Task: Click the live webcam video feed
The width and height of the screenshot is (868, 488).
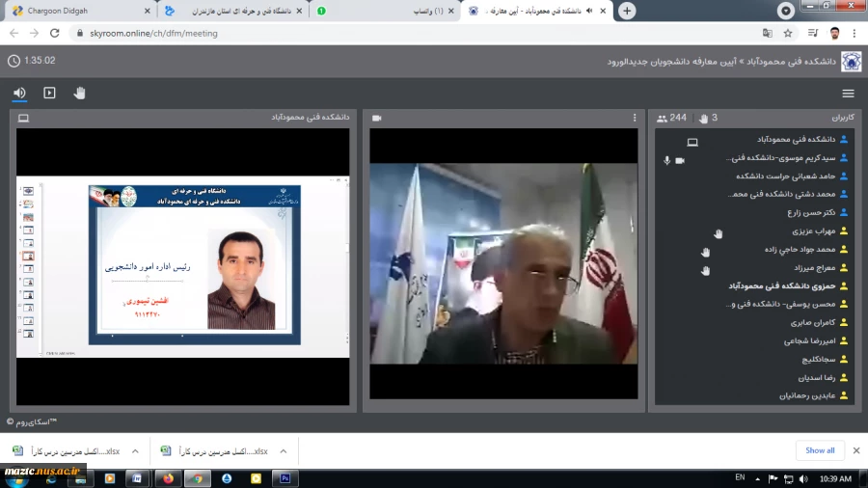Action: (503, 263)
